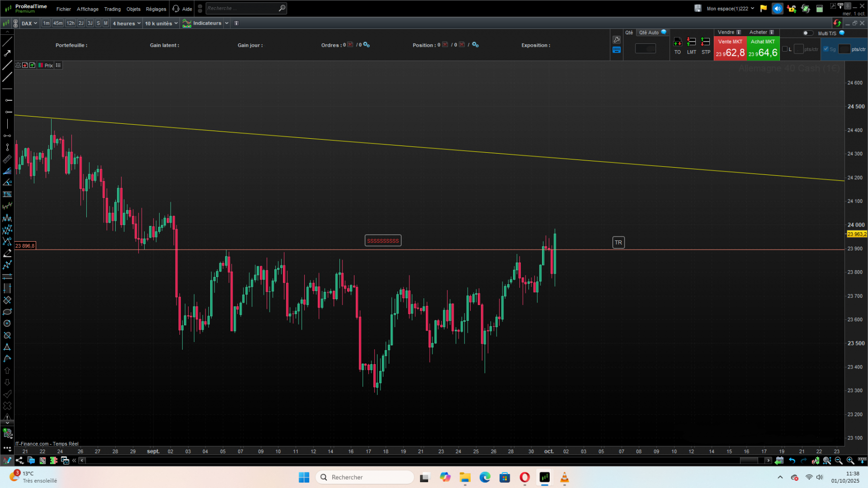Open the Trading menu
This screenshot has width=868, height=488.
click(112, 9)
